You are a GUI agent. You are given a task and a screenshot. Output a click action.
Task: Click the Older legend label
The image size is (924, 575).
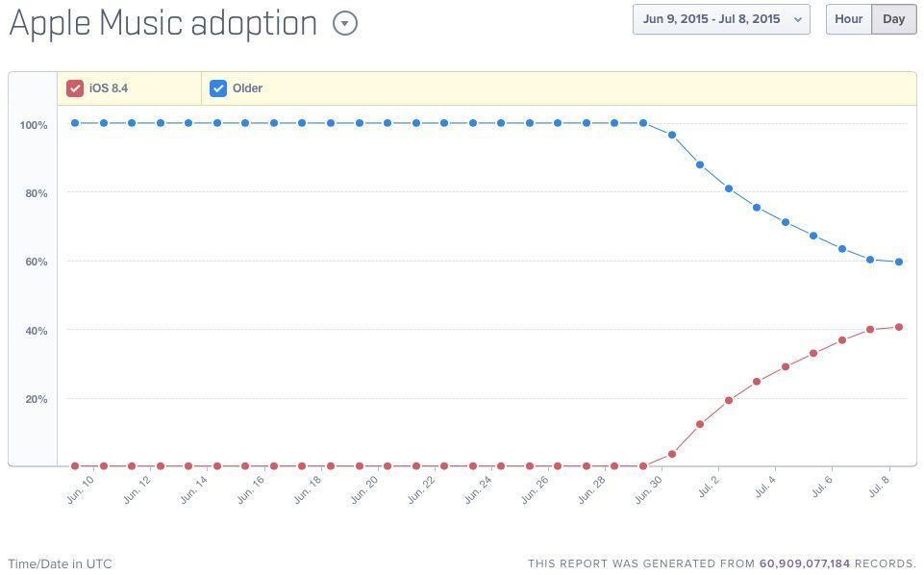(247, 88)
